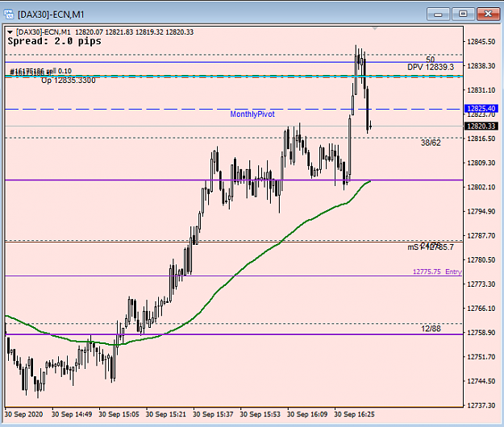The height and width of the screenshot is (427, 504).
Task: Click the DPV 12839.3 label
Action: [x=431, y=67]
